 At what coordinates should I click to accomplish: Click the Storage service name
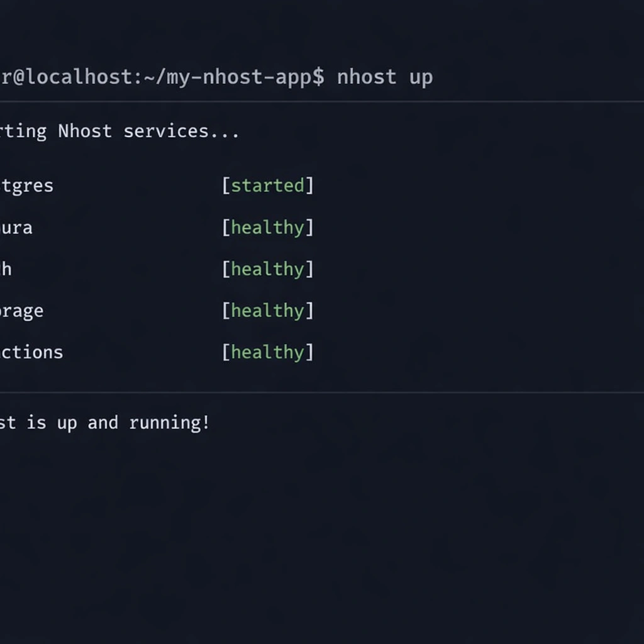coord(21,311)
